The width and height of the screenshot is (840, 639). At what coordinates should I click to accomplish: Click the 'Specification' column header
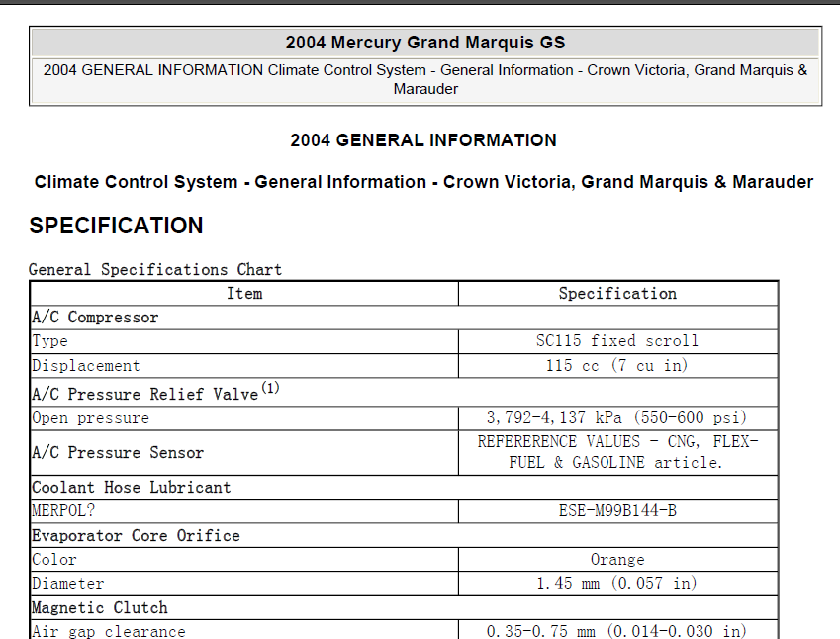point(617,294)
